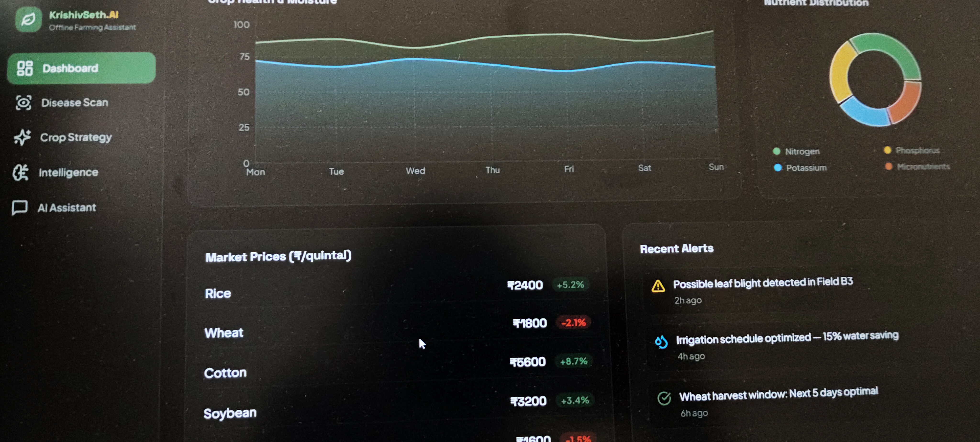Screen dimensions: 980x442
Task: Open the Crop Strategy menu item
Action: click(76, 137)
